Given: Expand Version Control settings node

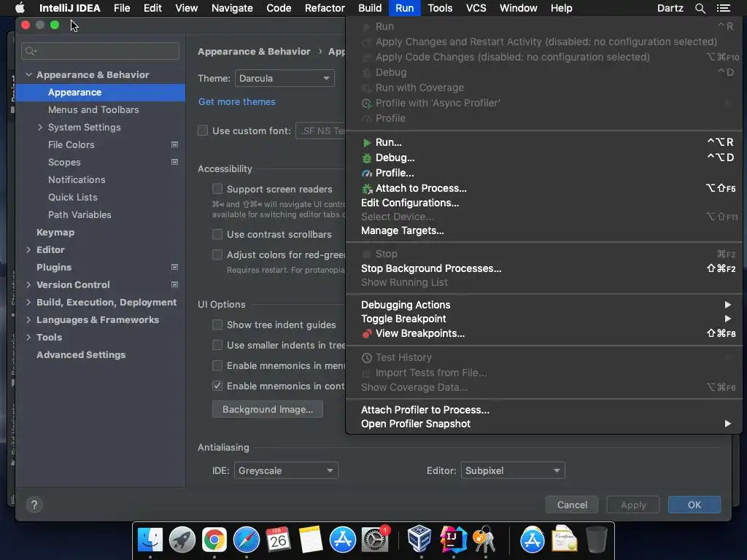Looking at the screenshot, I should pos(28,285).
